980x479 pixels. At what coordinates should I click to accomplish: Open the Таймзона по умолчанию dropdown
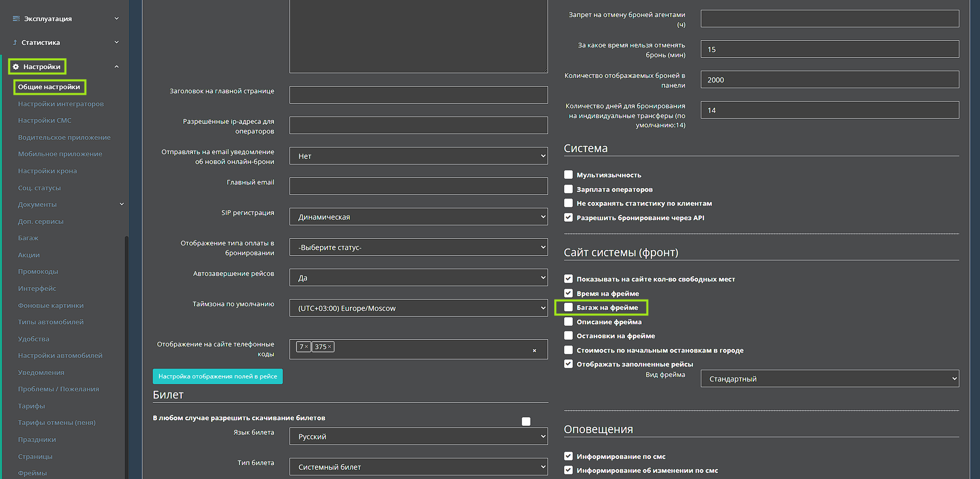pyautogui.click(x=418, y=308)
